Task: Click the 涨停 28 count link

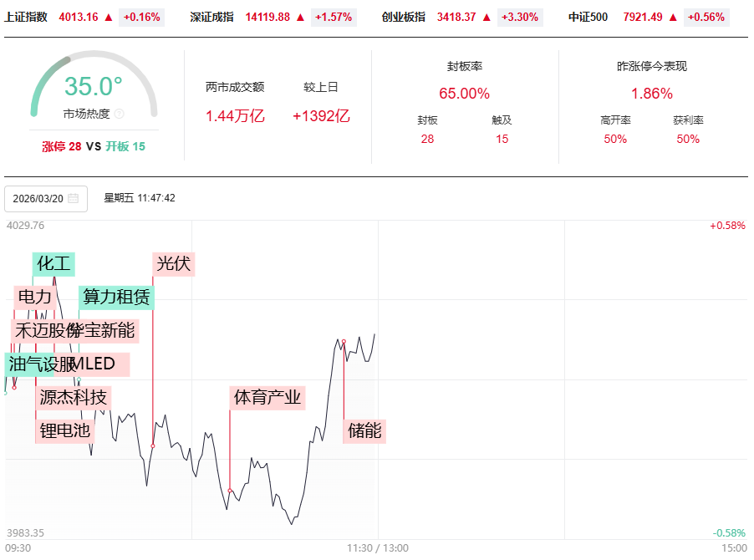Action: coord(62,146)
